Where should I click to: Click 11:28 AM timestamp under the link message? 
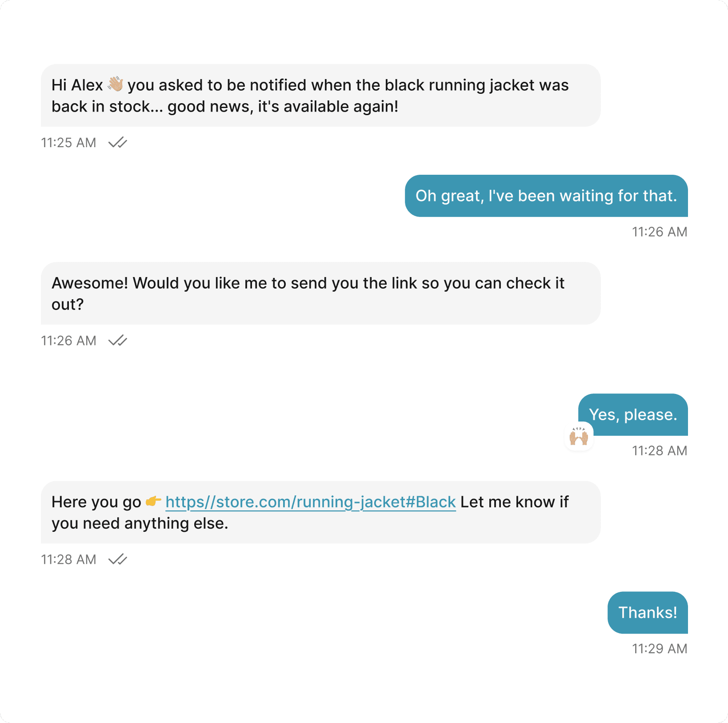(68, 559)
